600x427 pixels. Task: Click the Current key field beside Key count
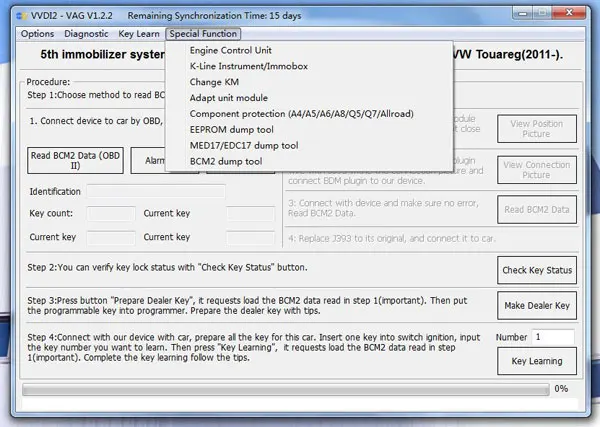[x=251, y=214]
